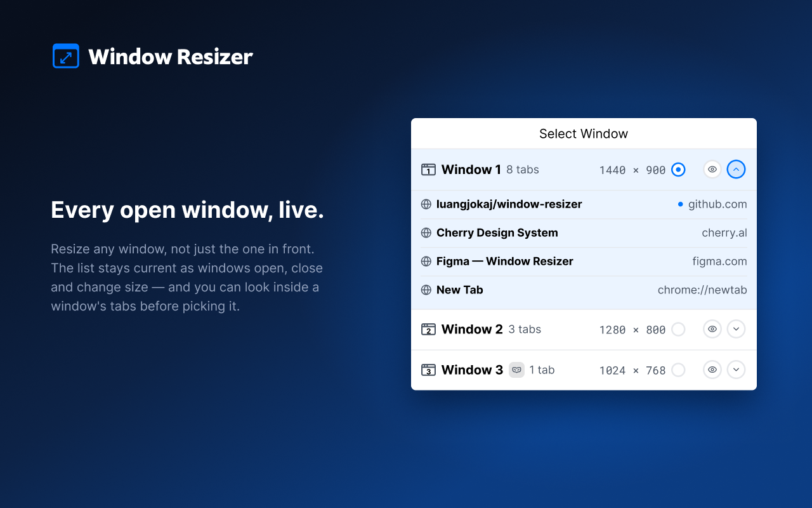This screenshot has height=508, width=812.
Task: Click the globe icon beside New Tab
Action: click(426, 290)
